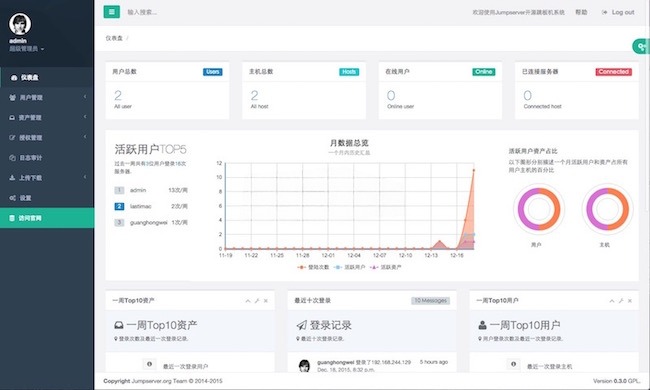
Task: Click the chart peak data point at 11
Action: [x=473, y=170]
